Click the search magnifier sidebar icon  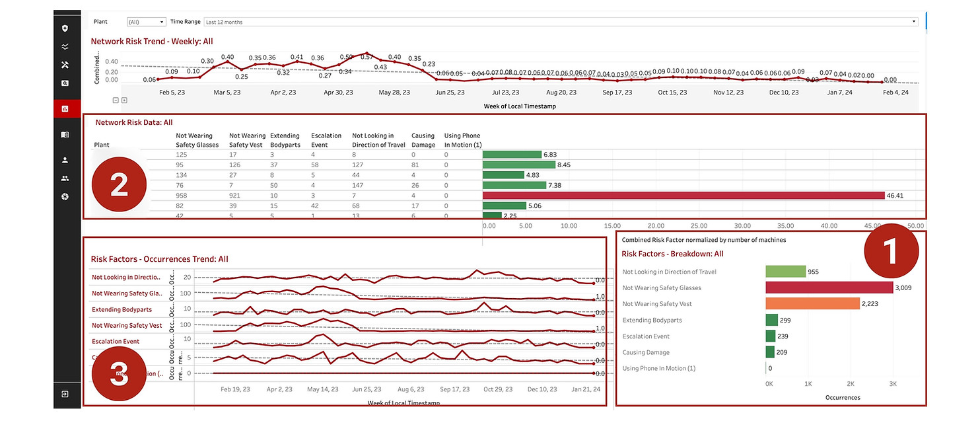pyautogui.click(x=65, y=83)
